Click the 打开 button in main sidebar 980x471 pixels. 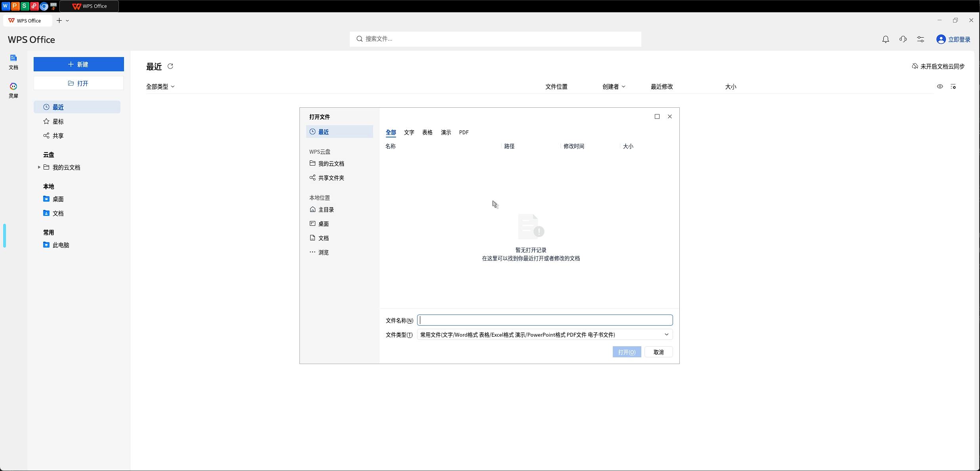[78, 83]
